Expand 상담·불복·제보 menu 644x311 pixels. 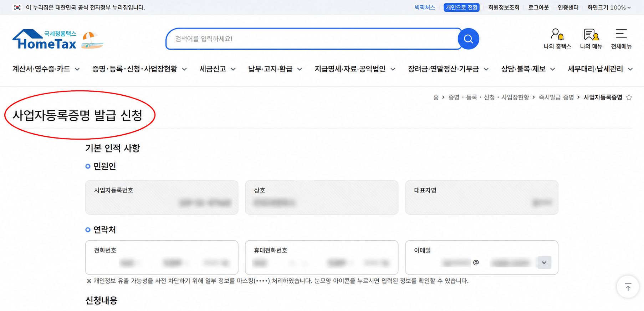(528, 69)
